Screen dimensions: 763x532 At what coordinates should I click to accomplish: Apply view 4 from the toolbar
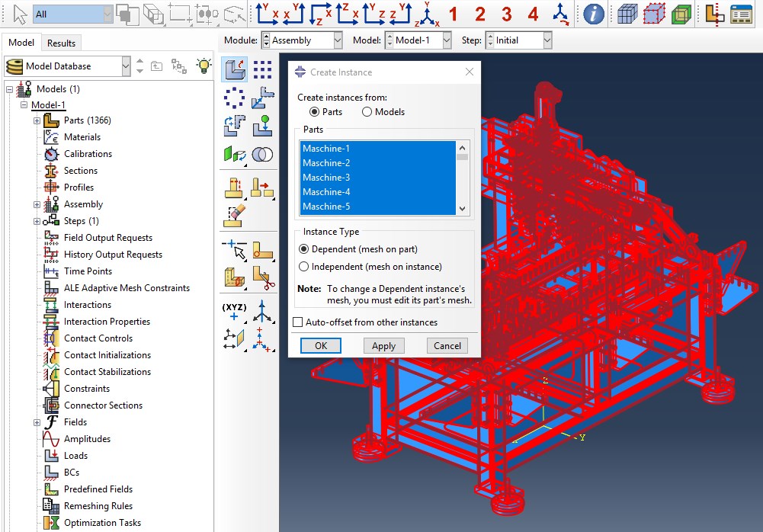pos(533,14)
